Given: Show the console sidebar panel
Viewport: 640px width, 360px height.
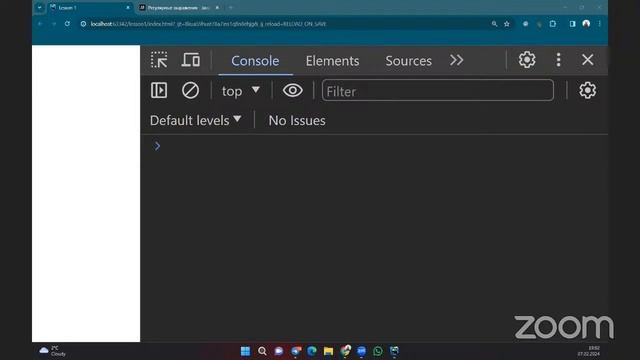Looking at the screenshot, I should pyautogui.click(x=159, y=90).
